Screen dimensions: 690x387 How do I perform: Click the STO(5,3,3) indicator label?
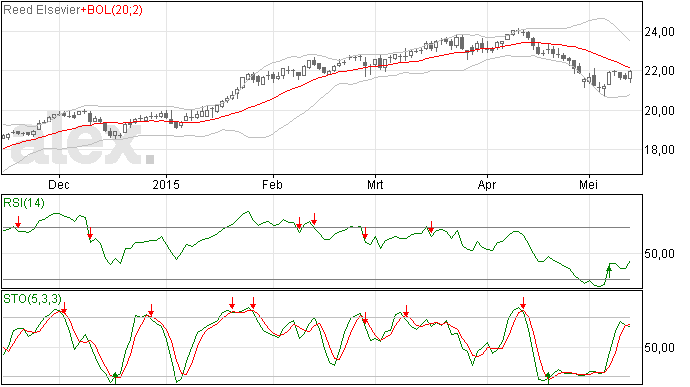tap(33, 299)
